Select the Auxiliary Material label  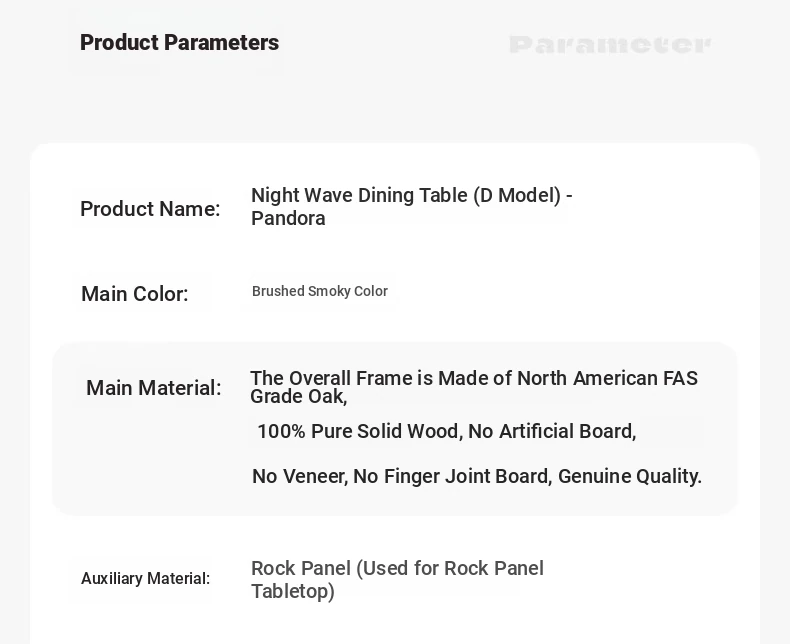click(x=146, y=578)
